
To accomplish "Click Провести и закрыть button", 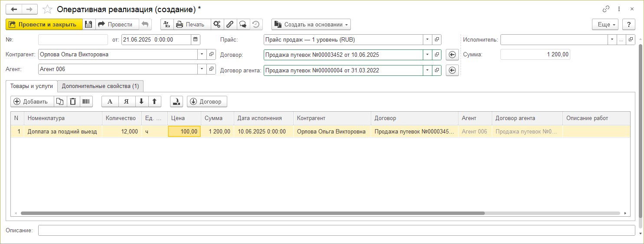I will tap(44, 24).
